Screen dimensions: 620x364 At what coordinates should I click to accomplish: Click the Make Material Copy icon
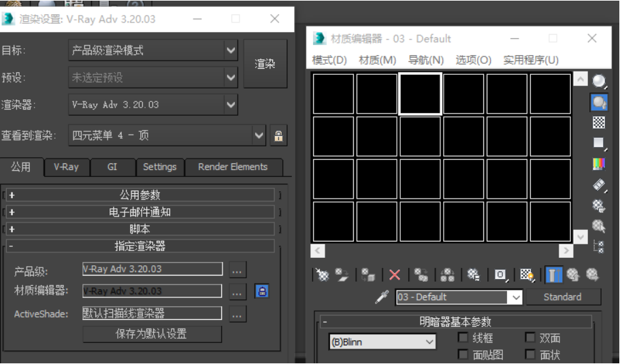(421, 274)
